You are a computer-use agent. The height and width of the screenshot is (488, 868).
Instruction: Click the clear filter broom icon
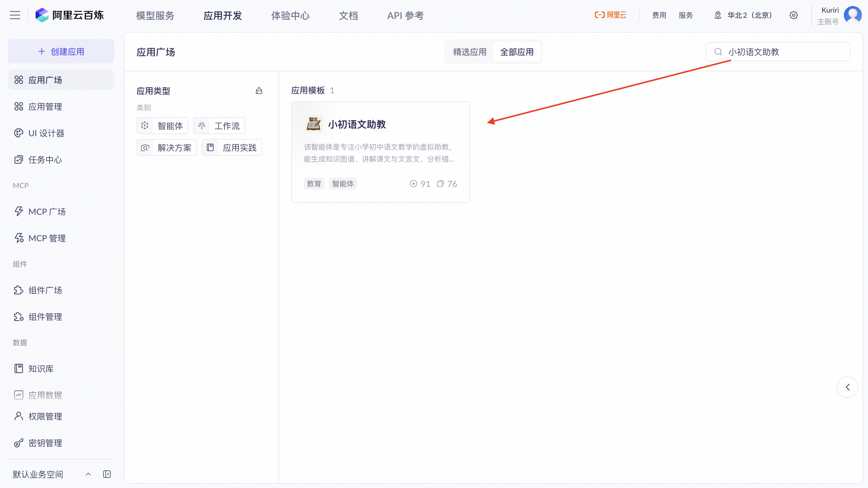pyautogui.click(x=259, y=91)
